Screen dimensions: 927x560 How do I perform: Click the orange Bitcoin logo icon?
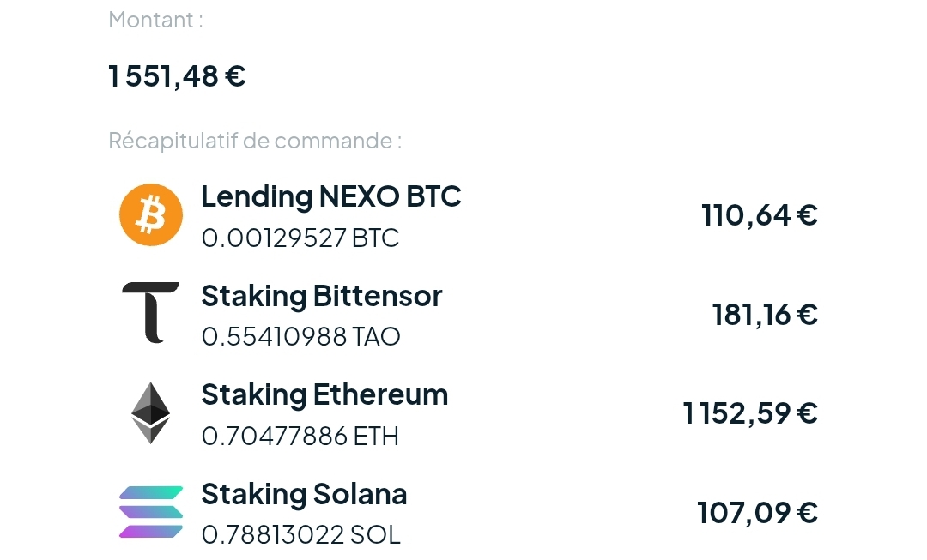pyautogui.click(x=151, y=214)
